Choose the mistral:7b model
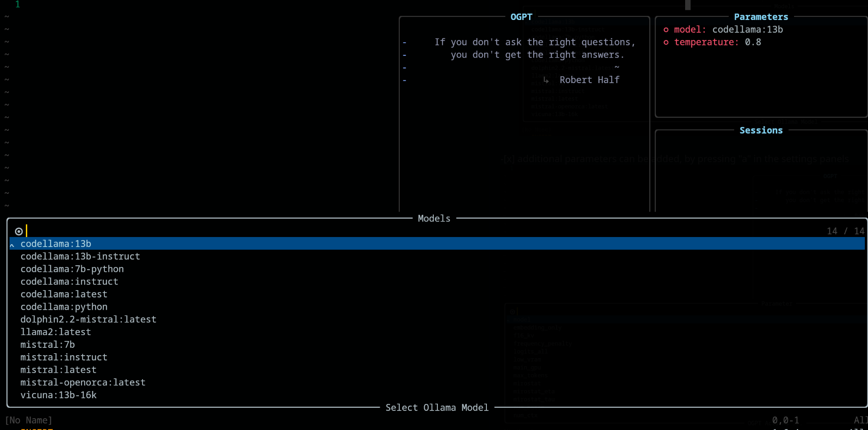This screenshot has width=868, height=430. (x=48, y=345)
